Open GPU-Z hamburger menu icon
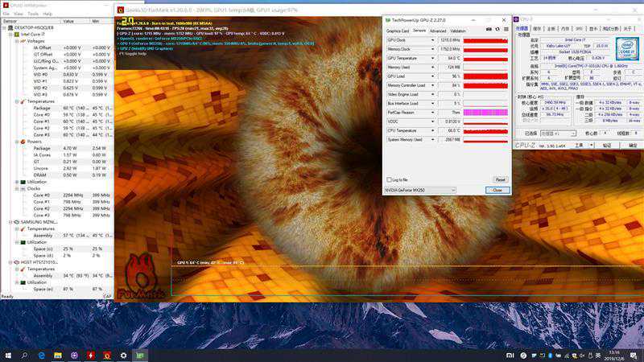Image resolution: width=644 pixels, height=362 pixels. [x=505, y=31]
